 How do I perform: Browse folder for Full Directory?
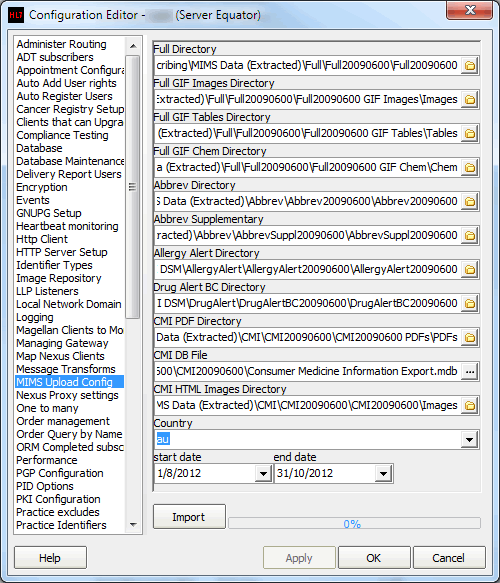click(470, 66)
